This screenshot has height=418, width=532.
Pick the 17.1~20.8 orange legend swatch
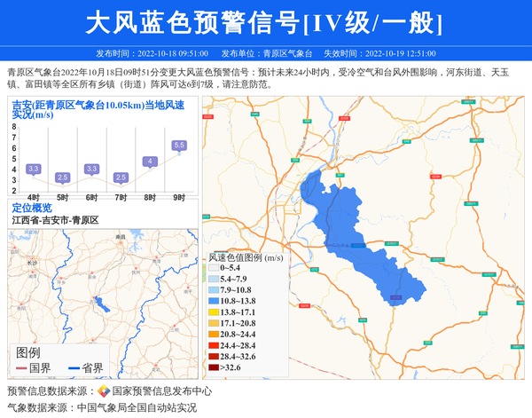pyautogui.click(x=214, y=324)
